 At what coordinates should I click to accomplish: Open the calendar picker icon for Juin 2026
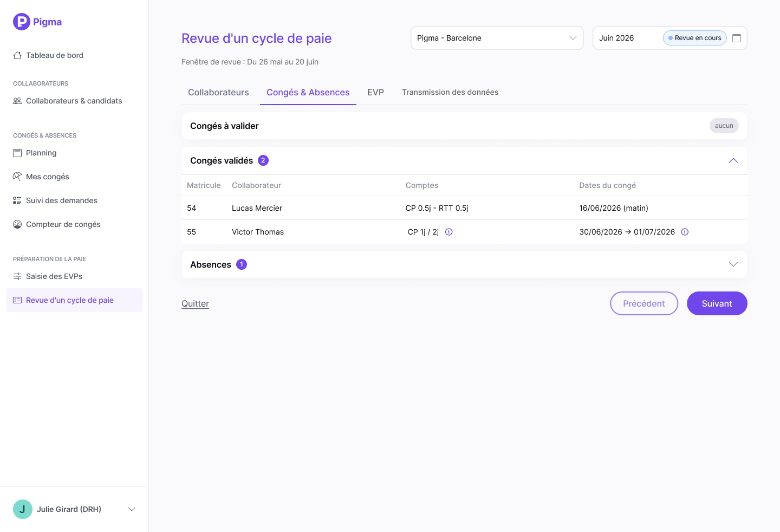tap(737, 38)
